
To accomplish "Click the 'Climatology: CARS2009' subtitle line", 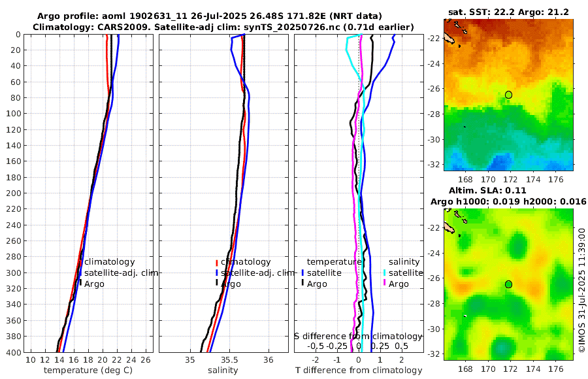I will (223, 27).
